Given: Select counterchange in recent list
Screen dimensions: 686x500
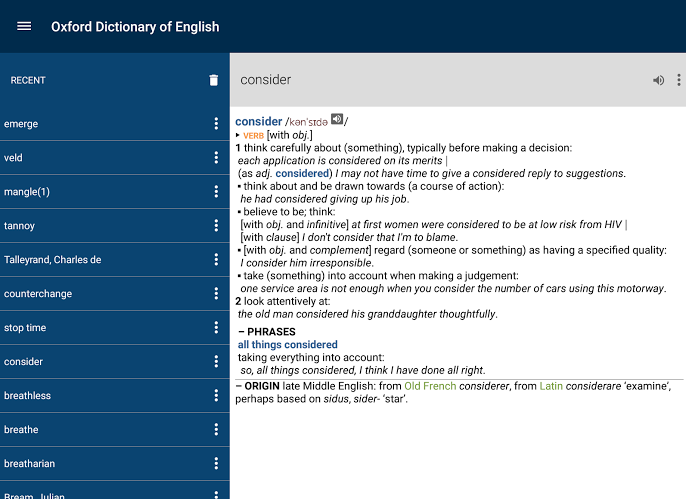Looking at the screenshot, I should [x=115, y=294].
